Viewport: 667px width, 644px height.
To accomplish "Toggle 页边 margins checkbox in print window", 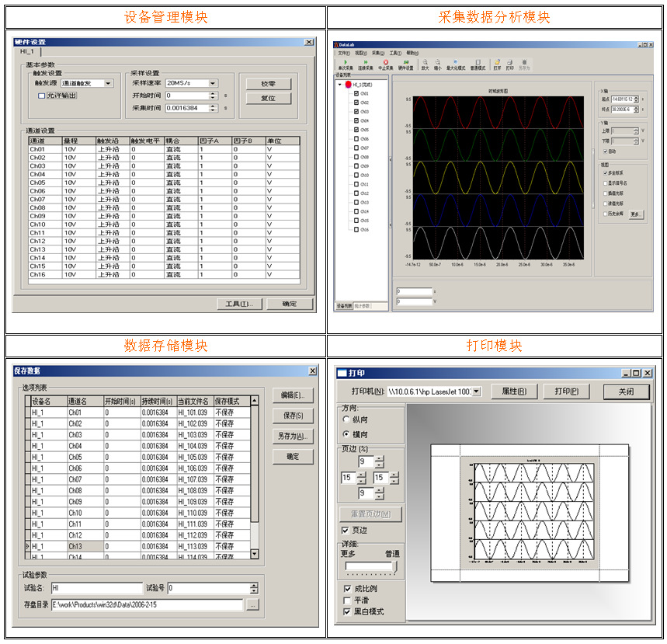I will (346, 531).
